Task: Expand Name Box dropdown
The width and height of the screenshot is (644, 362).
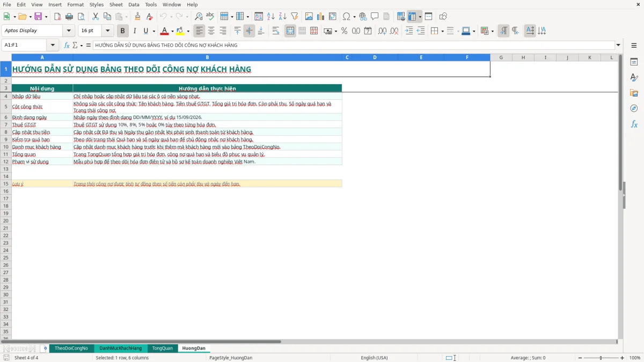Action: tap(53, 45)
